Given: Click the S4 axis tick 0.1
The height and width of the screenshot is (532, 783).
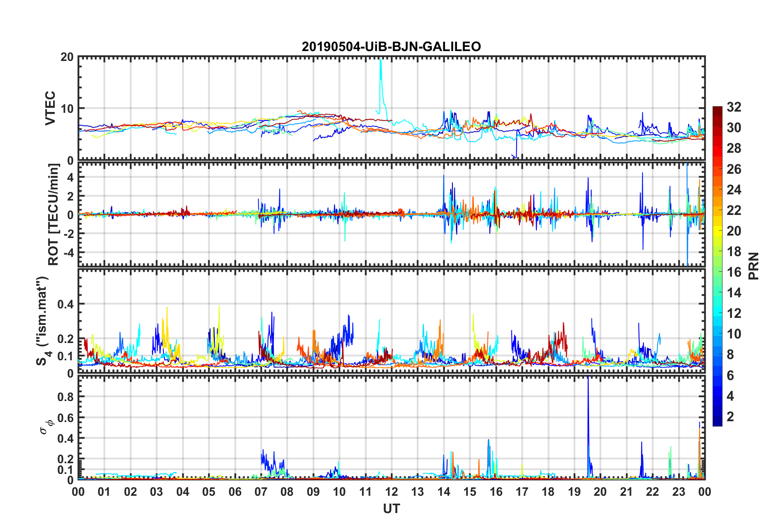Looking at the screenshot, I should (x=65, y=356).
